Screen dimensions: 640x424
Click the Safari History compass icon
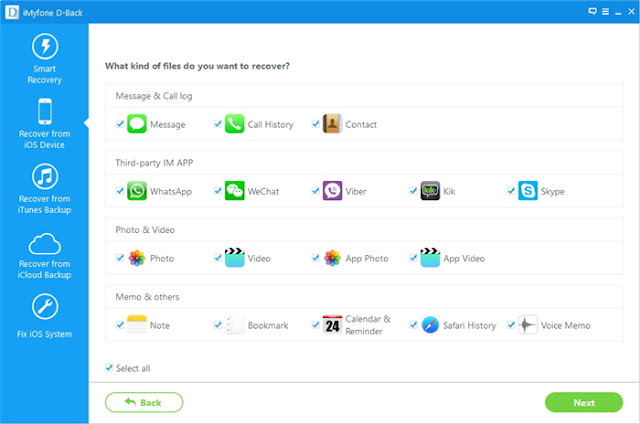[x=430, y=325]
